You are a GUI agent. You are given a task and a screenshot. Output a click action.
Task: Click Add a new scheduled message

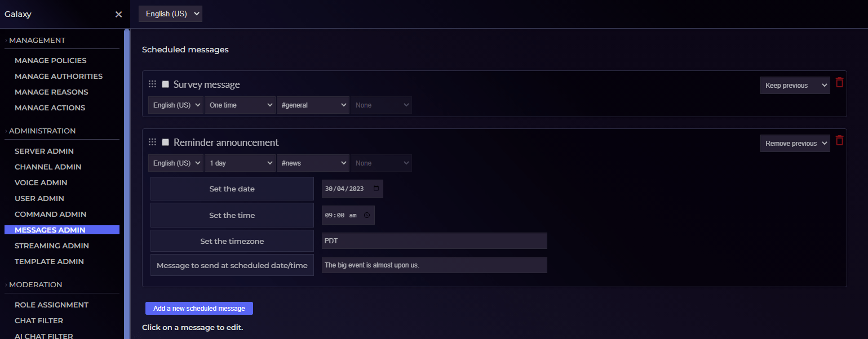point(199,308)
